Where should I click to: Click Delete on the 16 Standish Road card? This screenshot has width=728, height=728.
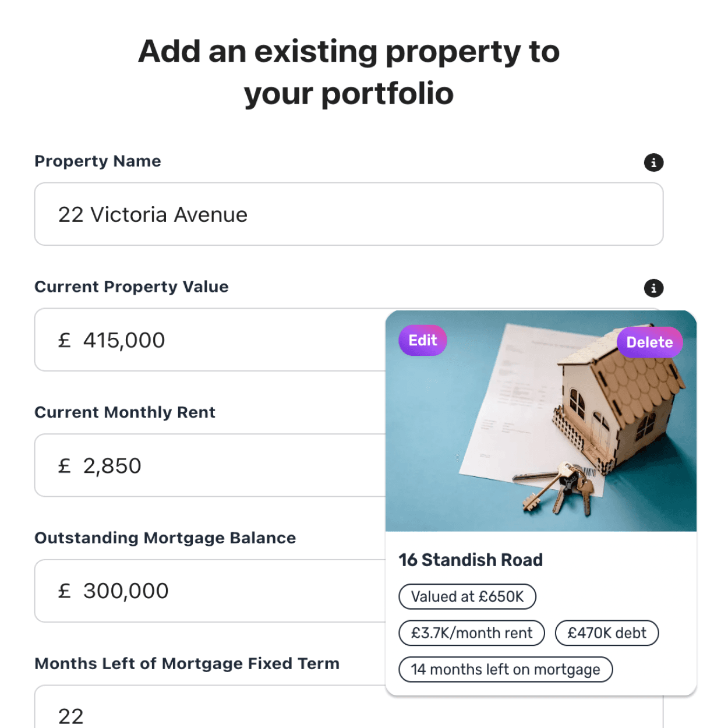[650, 342]
